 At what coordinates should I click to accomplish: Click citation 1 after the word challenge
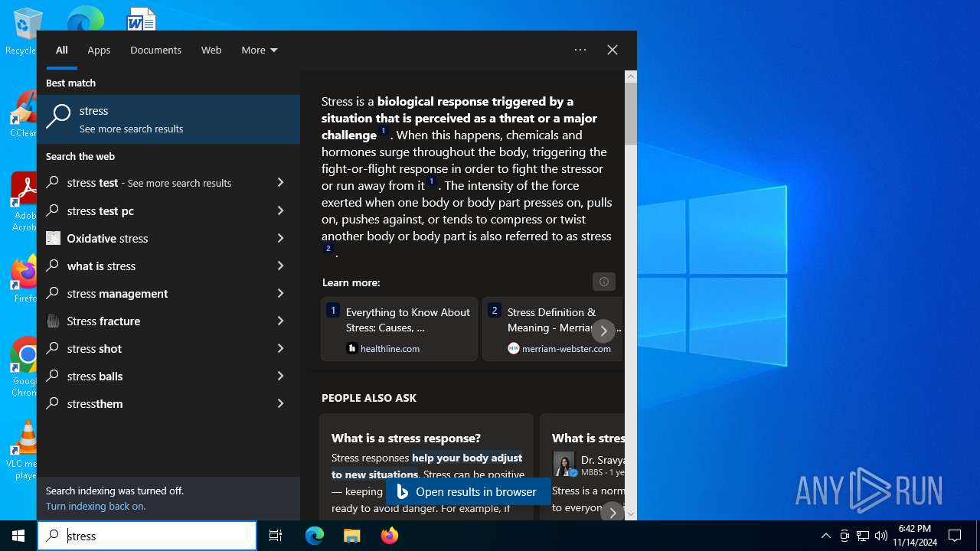tap(384, 132)
